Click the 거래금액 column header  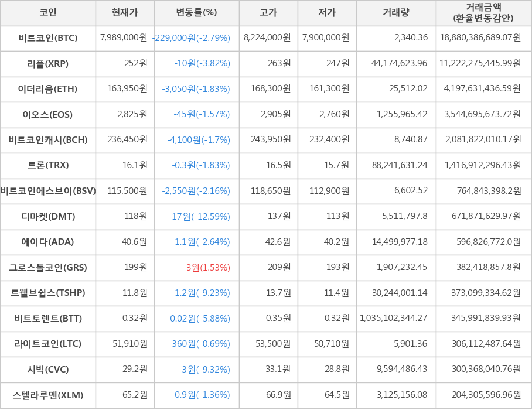click(x=483, y=12)
